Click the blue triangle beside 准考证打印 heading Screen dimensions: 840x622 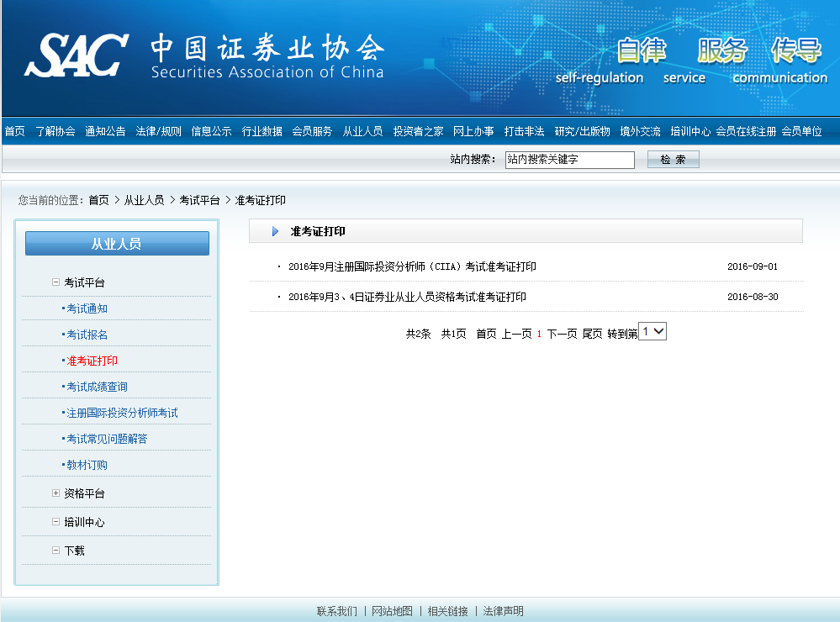point(275,231)
